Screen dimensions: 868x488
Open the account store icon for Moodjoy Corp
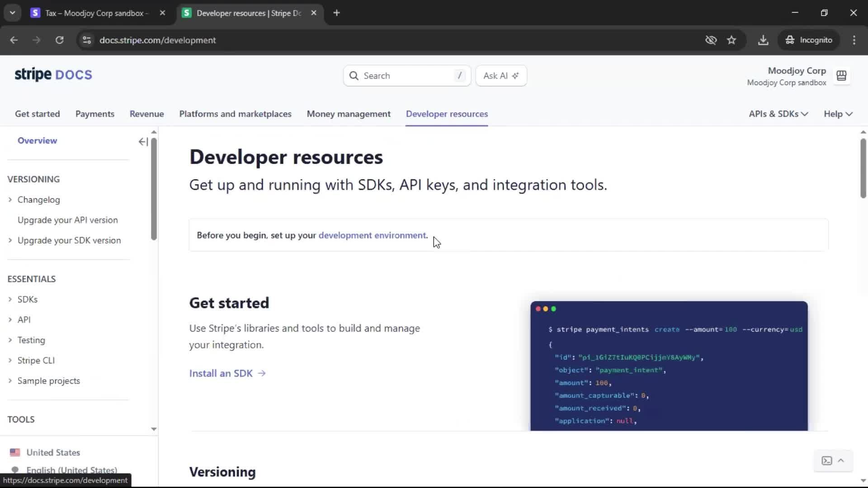tap(841, 76)
